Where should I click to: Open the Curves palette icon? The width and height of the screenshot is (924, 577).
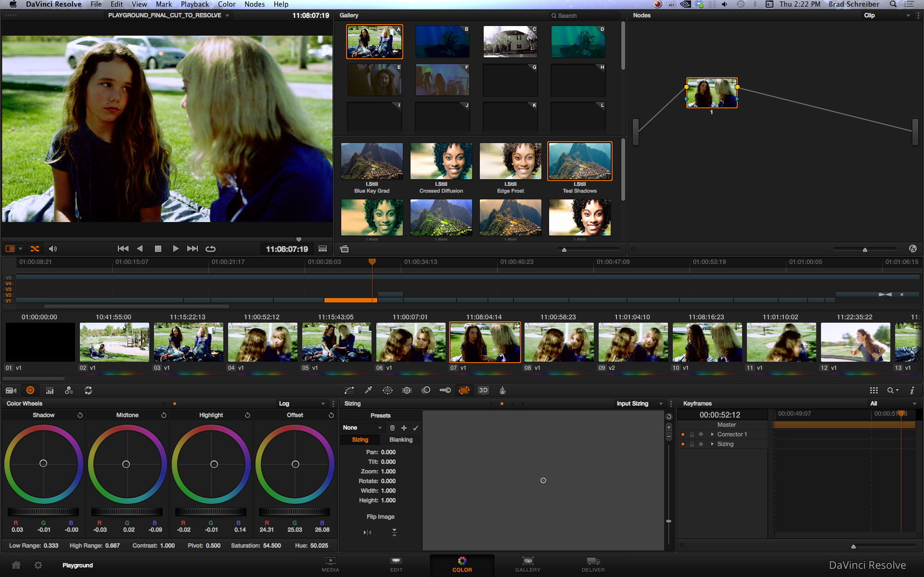coord(349,390)
